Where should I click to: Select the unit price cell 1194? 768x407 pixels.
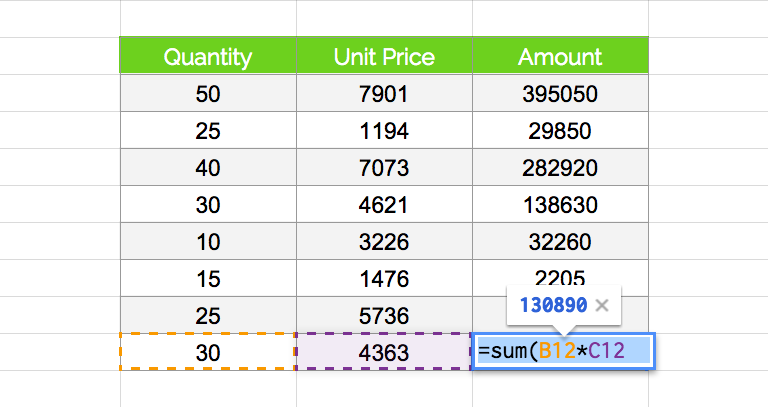pos(384,131)
